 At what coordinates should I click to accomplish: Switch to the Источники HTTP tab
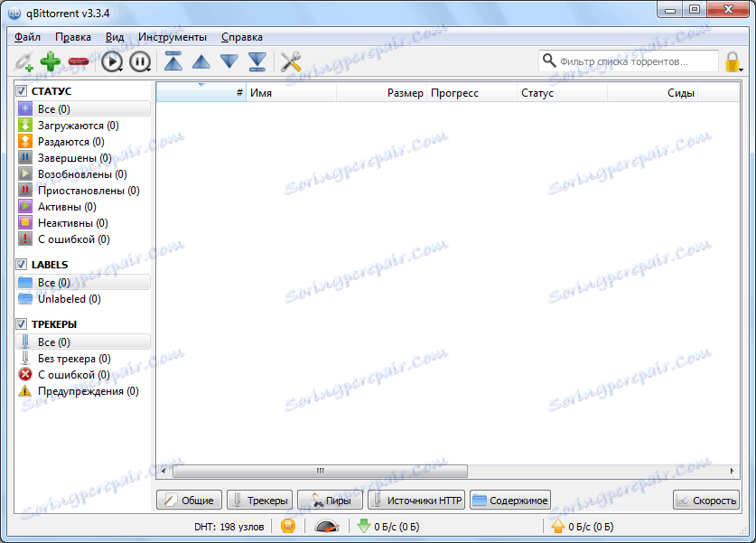tap(416, 500)
